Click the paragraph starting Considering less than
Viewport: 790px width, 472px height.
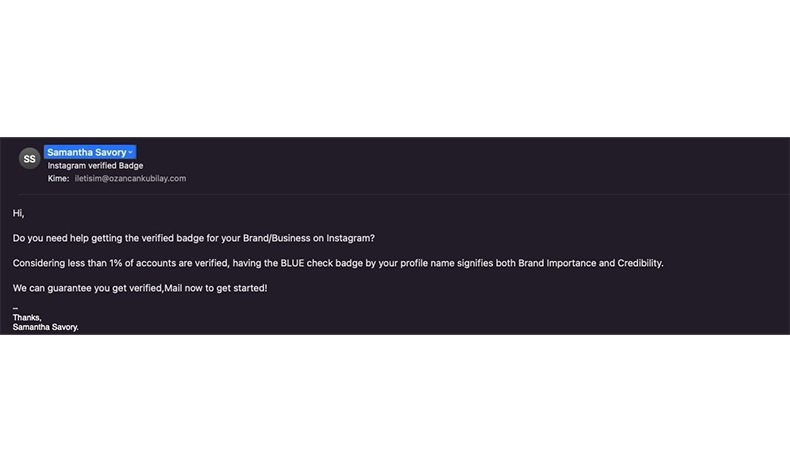coord(338,263)
